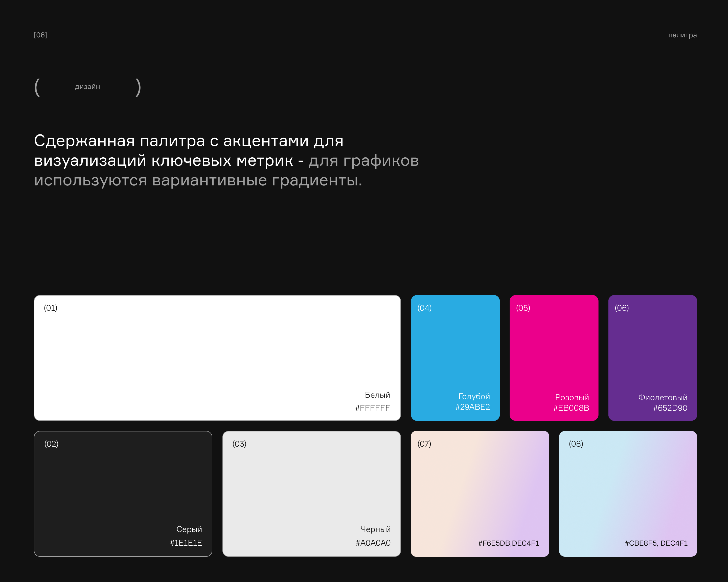The image size is (728, 582).
Task: Click the палитра label in header
Action: 682,35
